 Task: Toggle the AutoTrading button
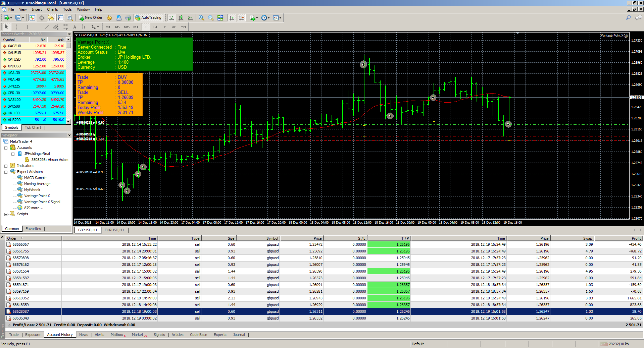(148, 18)
